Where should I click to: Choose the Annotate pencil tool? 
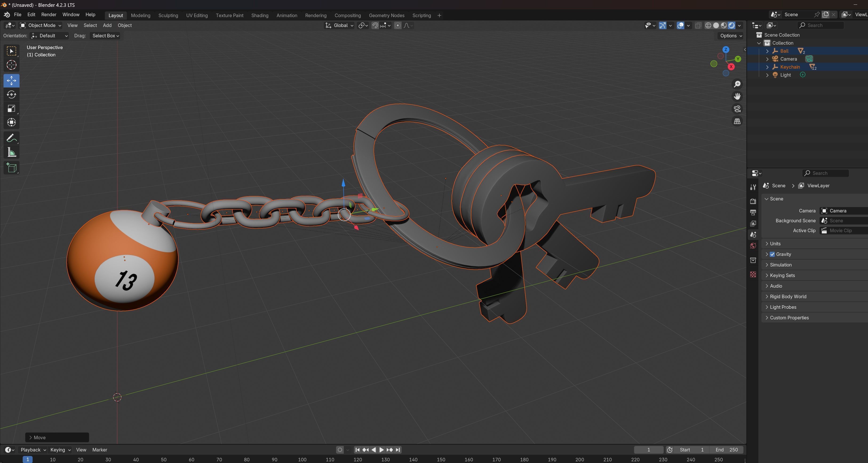click(x=12, y=138)
